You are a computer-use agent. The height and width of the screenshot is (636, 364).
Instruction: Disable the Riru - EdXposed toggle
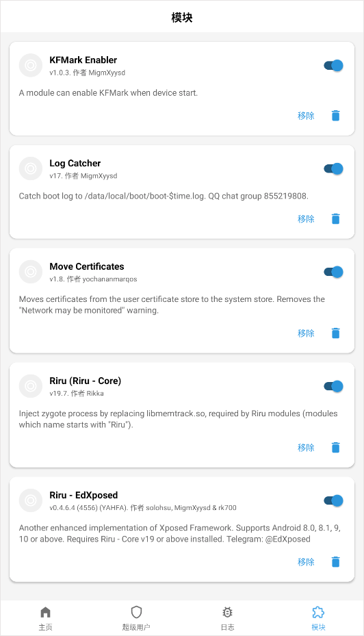click(x=334, y=500)
